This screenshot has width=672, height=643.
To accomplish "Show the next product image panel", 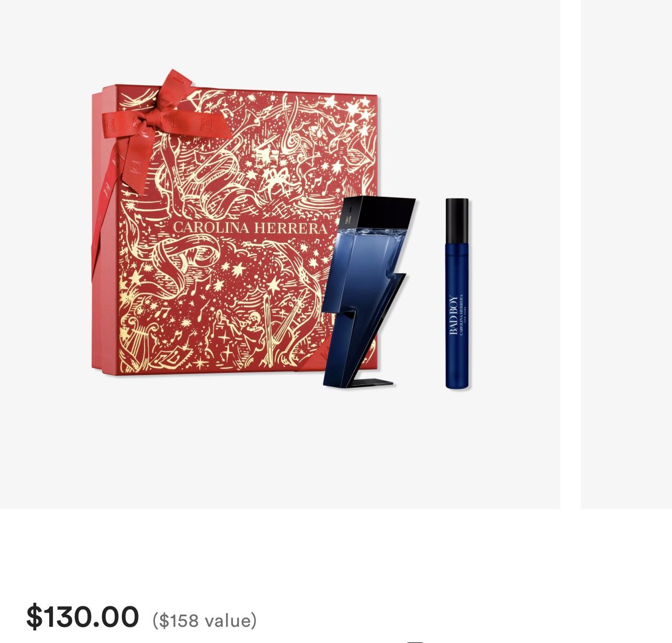I will [626, 254].
